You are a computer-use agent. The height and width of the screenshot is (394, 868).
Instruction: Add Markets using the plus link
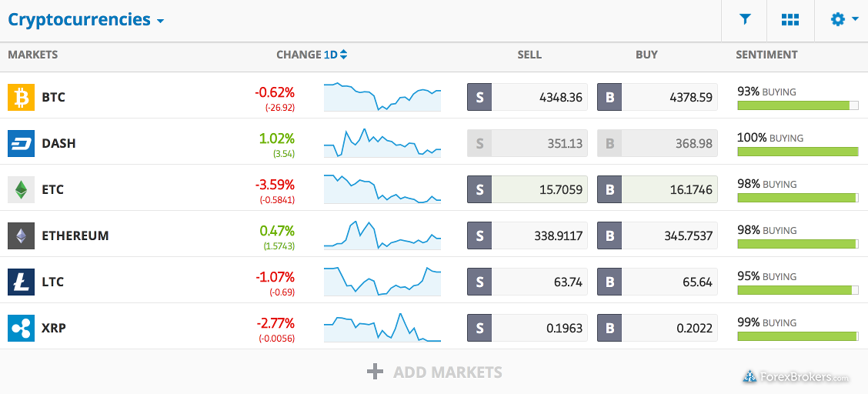coord(435,372)
